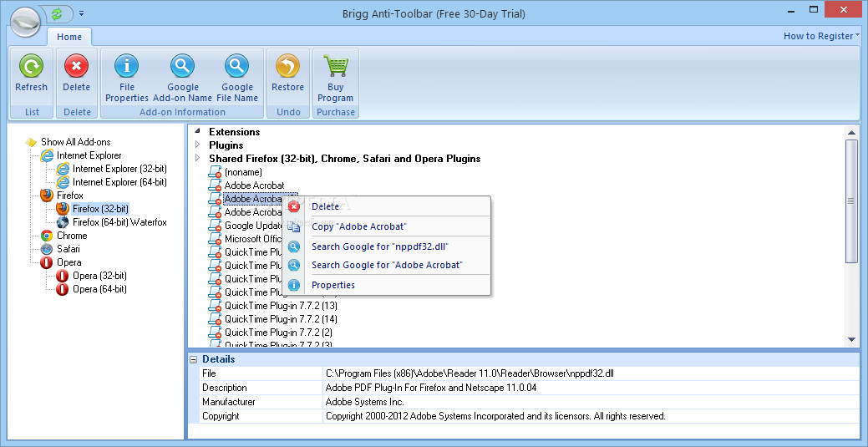Click the Purchase group label
868x447 pixels.
[336, 112]
